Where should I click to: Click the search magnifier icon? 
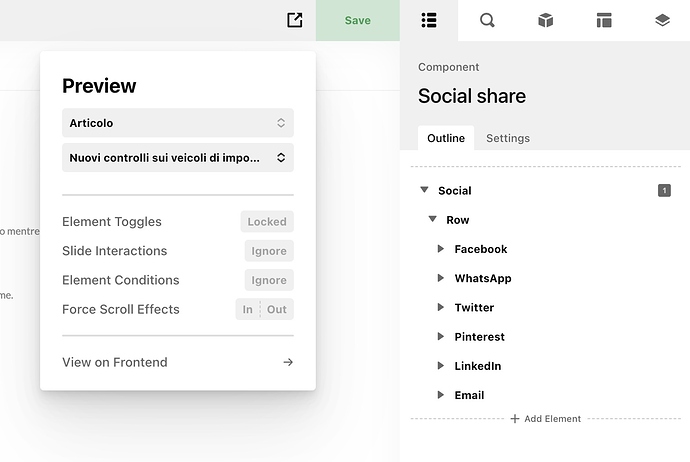click(487, 20)
